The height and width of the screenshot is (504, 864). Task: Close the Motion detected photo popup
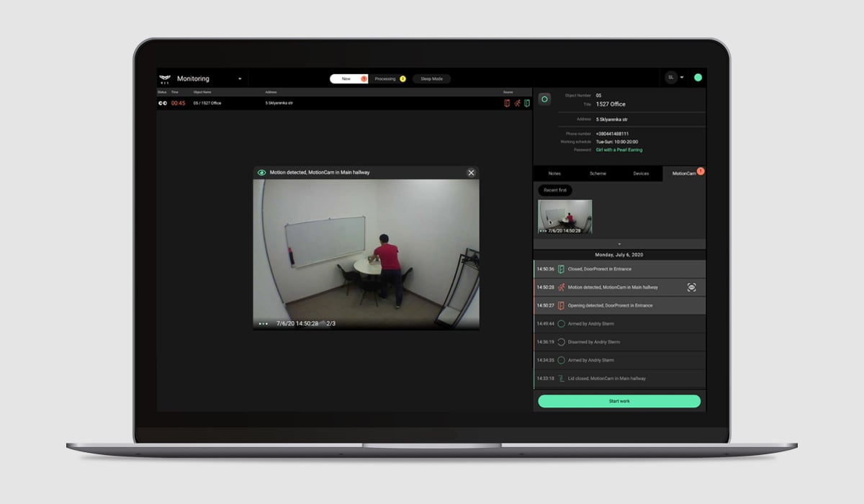click(471, 173)
